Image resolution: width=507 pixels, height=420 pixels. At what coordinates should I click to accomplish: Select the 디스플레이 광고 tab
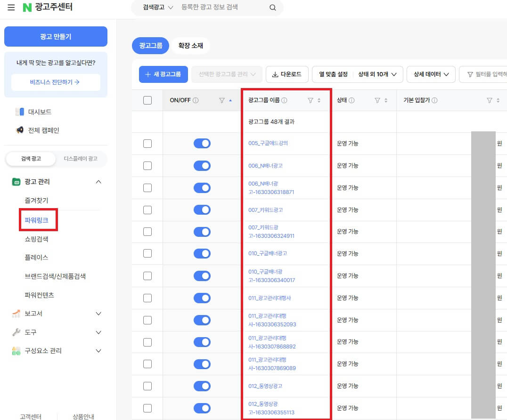(81, 159)
